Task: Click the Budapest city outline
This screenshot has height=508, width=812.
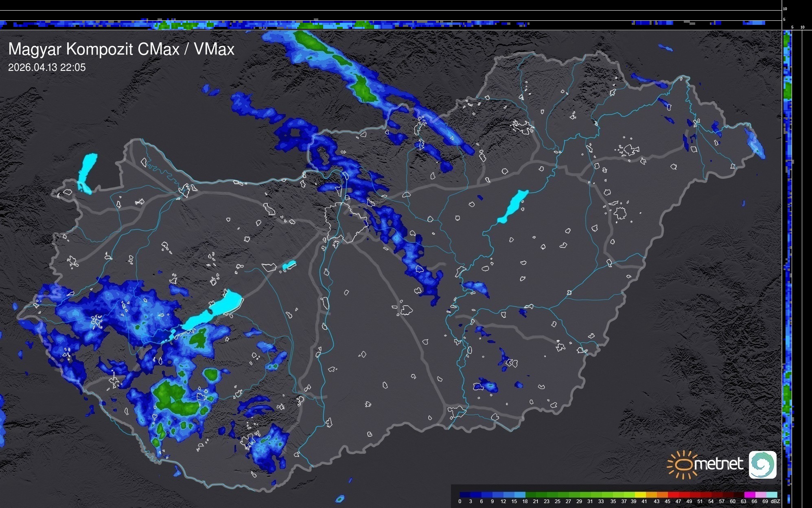Action: pos(346,222)
